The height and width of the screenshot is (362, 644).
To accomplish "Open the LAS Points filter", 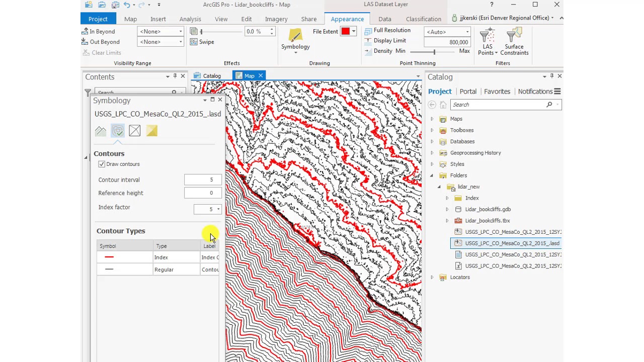I will (488, 42).
